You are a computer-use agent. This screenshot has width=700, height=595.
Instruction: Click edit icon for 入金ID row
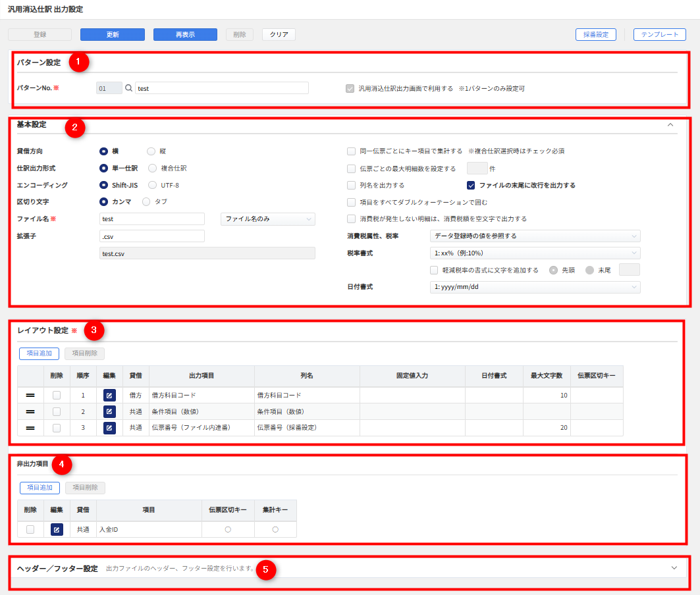click(57, 530)
